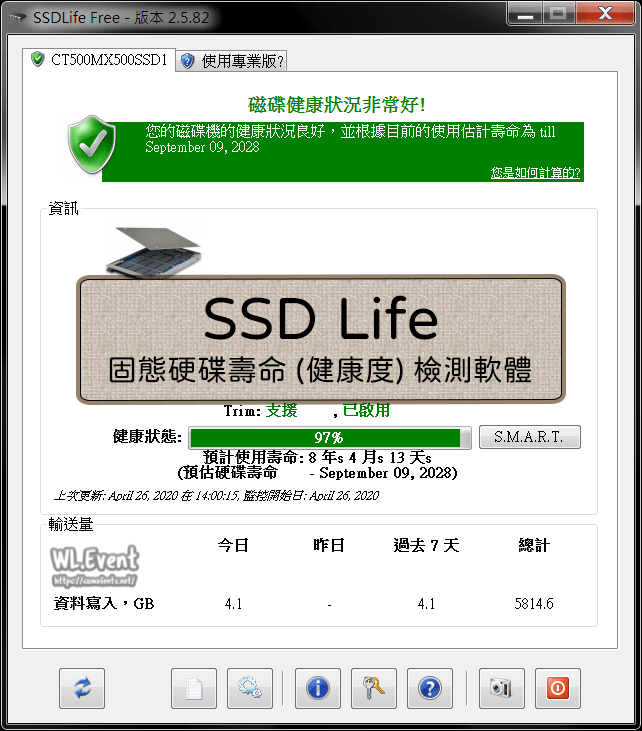Click the 資料寫入，GB row label

pos(104,604)
